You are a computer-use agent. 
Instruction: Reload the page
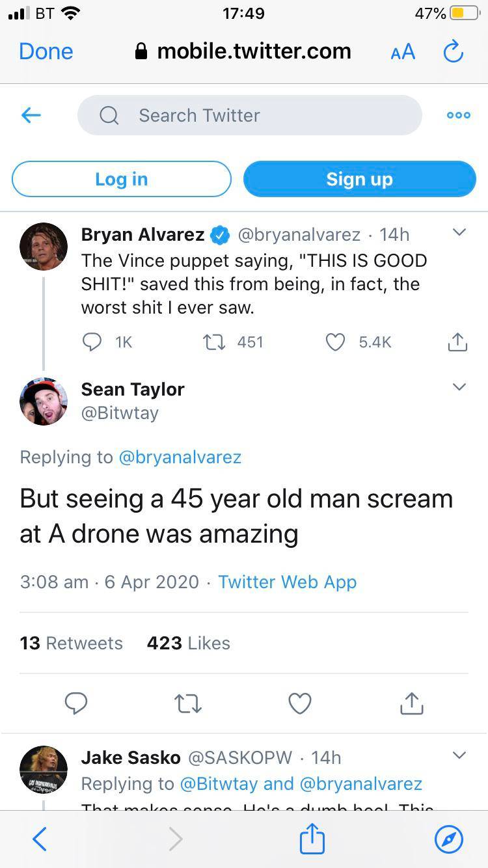tap(453, 51)
